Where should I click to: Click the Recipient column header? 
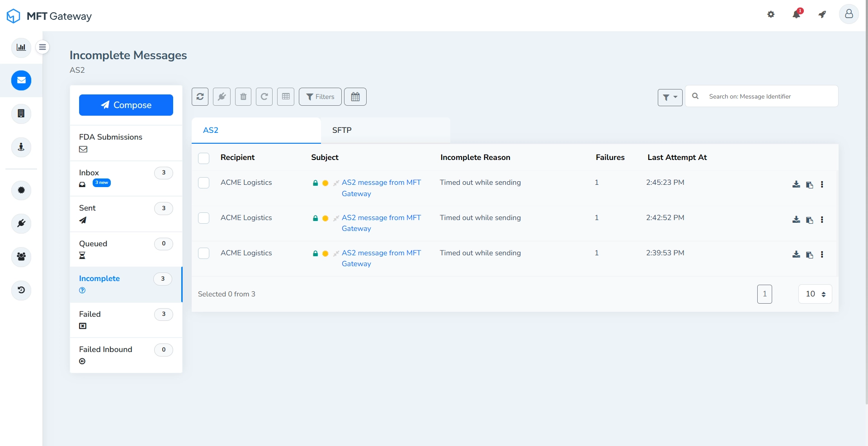point(237,157)
